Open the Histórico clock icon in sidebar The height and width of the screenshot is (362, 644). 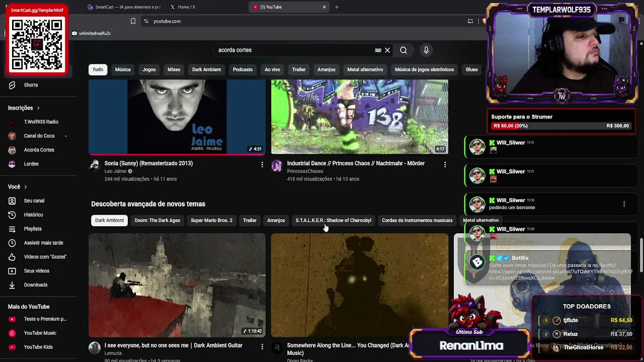tap(12, 215)
